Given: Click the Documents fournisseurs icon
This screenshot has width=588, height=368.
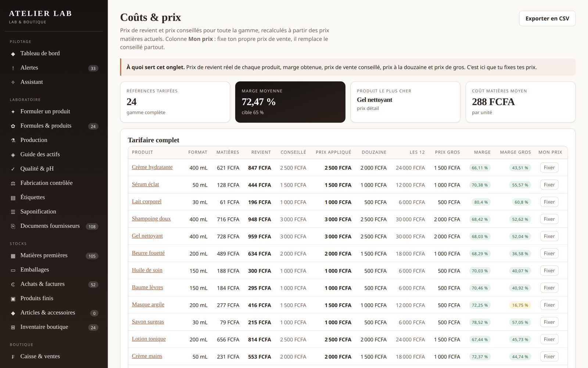Looking at the screenshot, I should (x=13, y=227).
